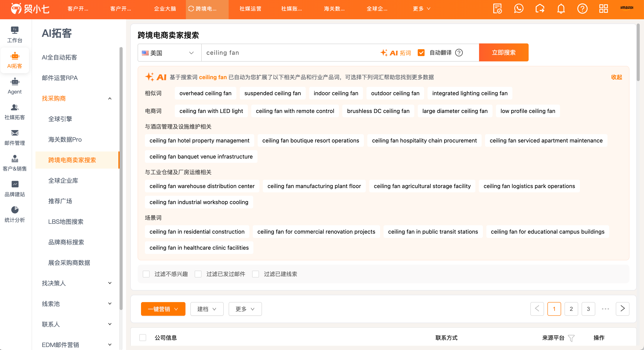Click the share/export icon in top bar
Image resolution: width=644 pixels, height=350 pixels.
[540, 9]
